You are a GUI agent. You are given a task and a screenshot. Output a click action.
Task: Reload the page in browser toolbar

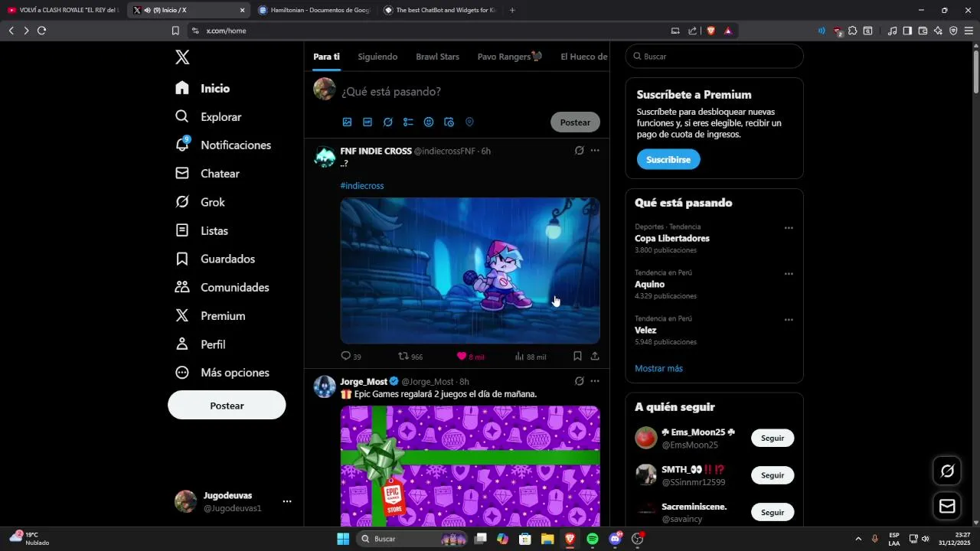pyautogui.click(x=41, y=31)
